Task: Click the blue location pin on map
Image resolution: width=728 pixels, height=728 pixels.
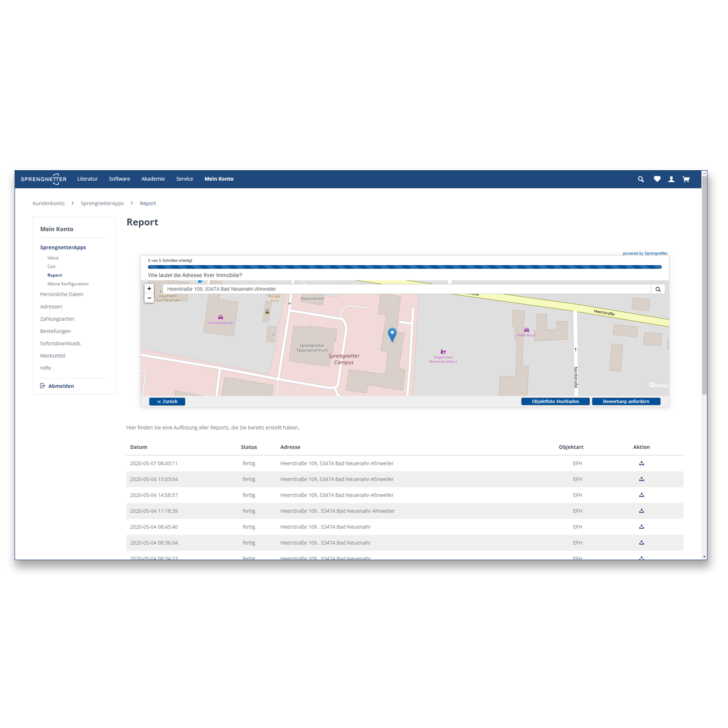Action: (392, 334)
